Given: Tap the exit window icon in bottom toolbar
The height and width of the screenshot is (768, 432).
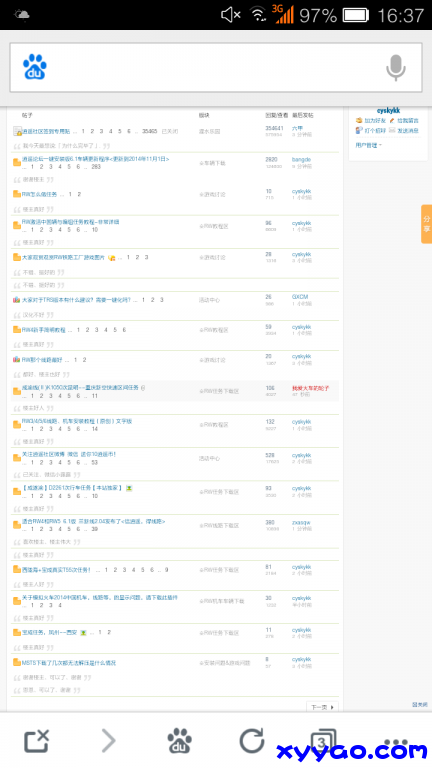Looking at the screenshot, I should 37,741.
